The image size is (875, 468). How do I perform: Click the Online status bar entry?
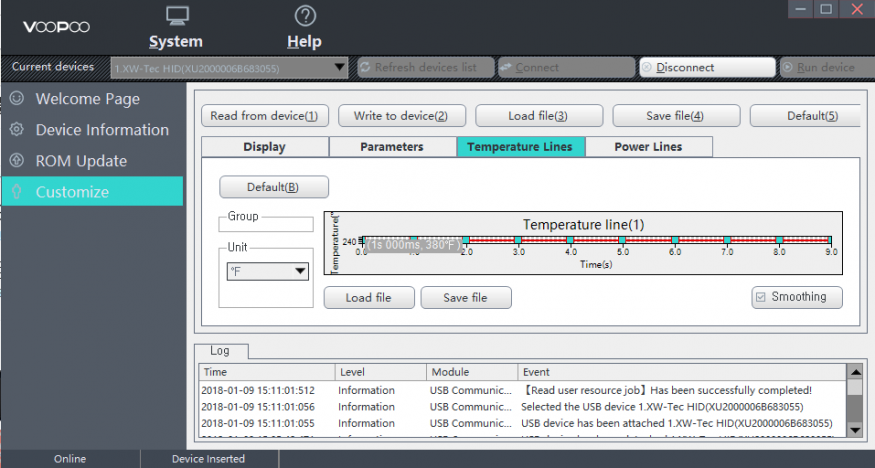[70, 459]
